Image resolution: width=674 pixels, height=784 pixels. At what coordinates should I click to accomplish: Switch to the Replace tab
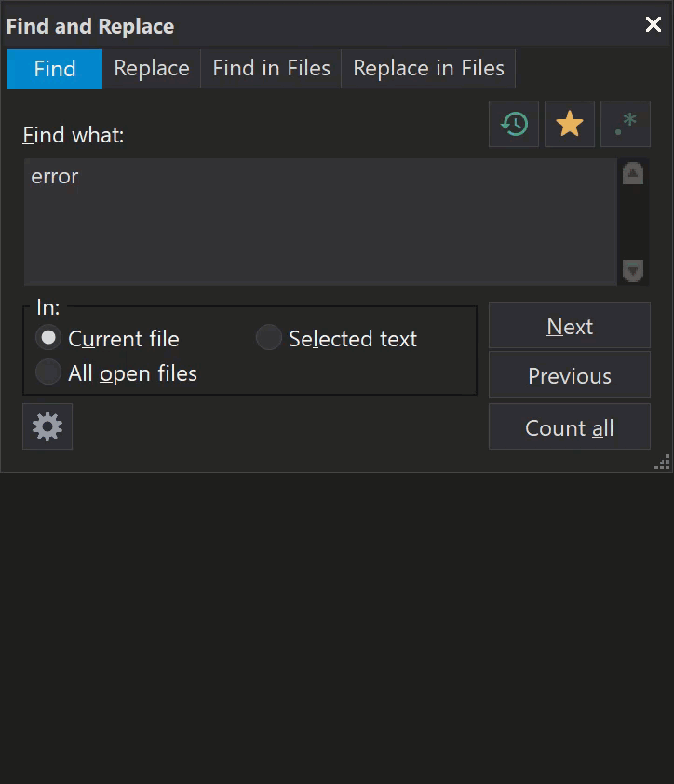pos(151,68)
